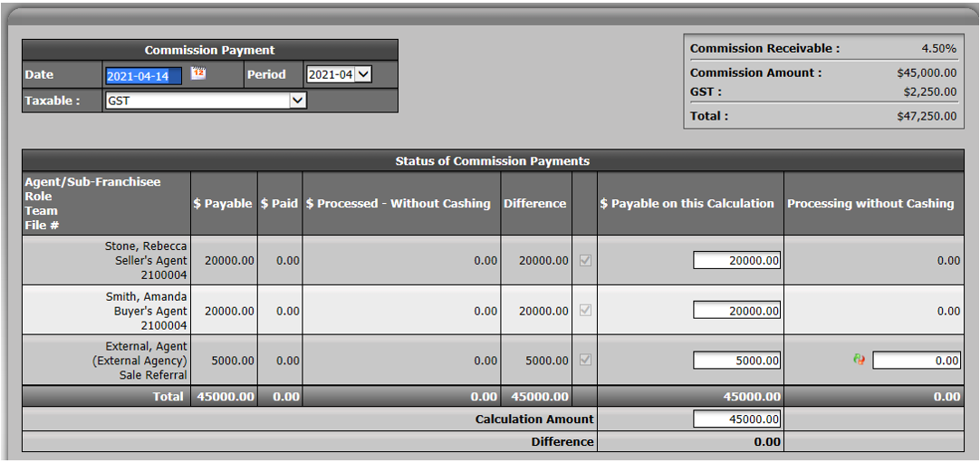Click the red-green swap icon for External Agent
Viewport: 980px width, 463px height.
859,360
